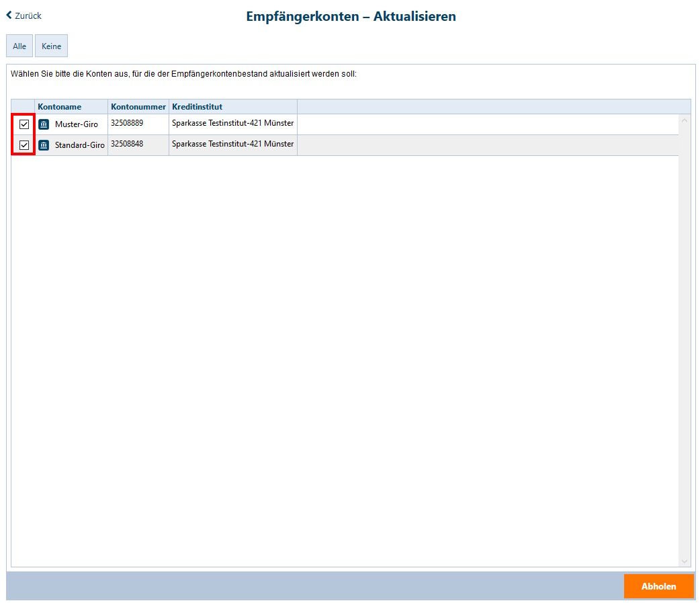The height and width of the screenshot is (603, 700).
Task: Click the scrollbar down arrow in the account list
Action: [x=685, y=561]
